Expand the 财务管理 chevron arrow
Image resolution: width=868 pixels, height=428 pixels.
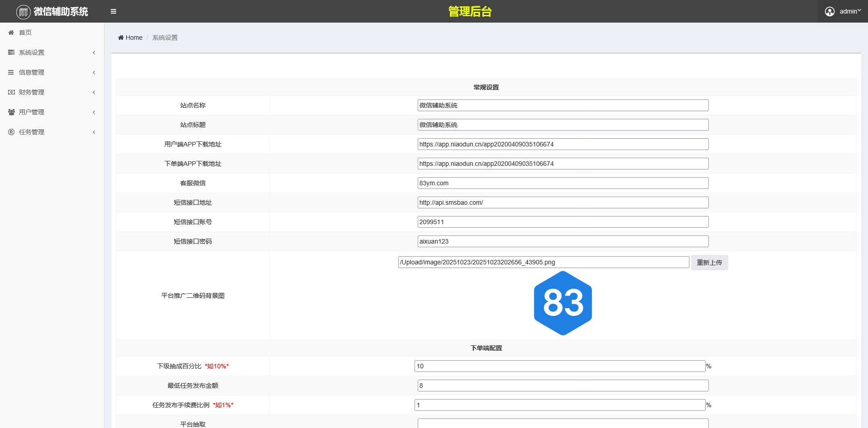coord(94,92)
